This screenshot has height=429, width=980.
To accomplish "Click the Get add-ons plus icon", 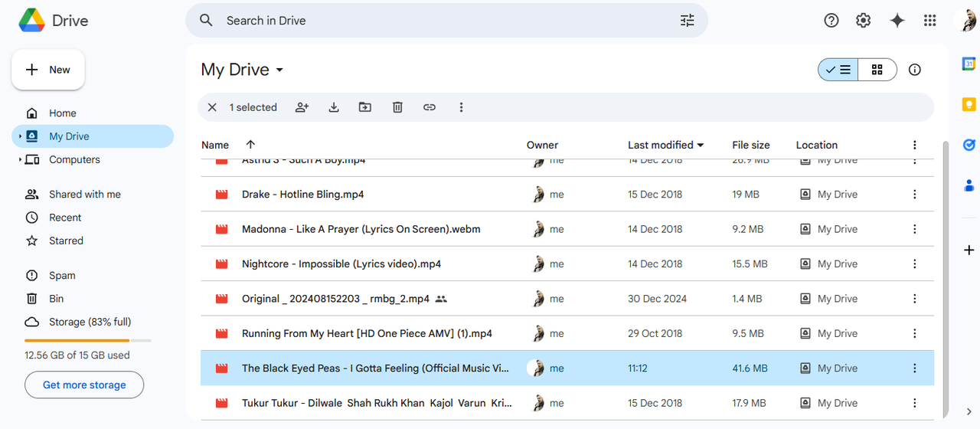I will (969, 251).
